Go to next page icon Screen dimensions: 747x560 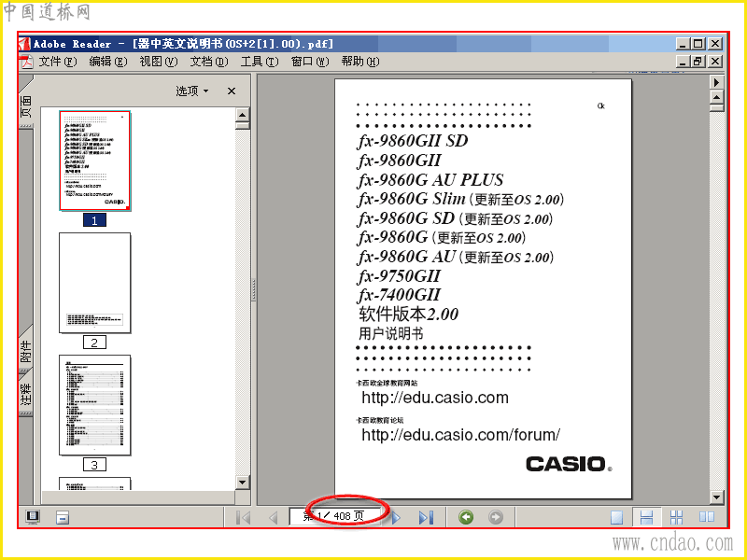396,517
